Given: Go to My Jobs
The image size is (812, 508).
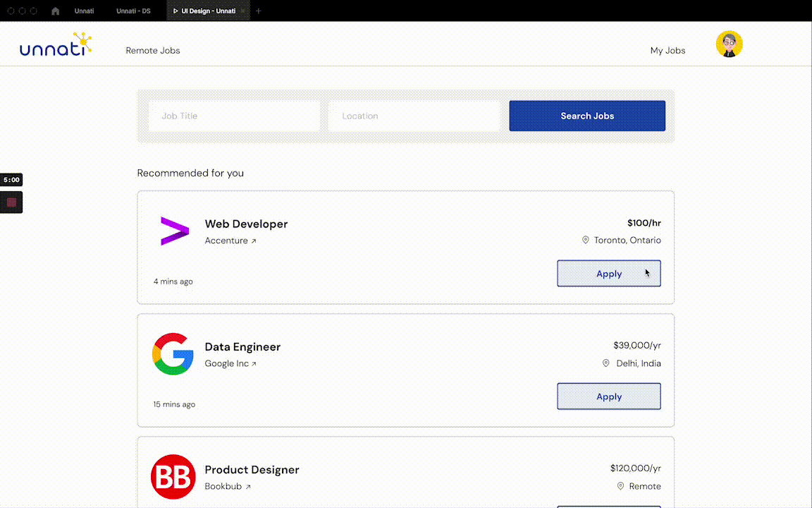Looking at the screenshot, I should coord(668,50).
